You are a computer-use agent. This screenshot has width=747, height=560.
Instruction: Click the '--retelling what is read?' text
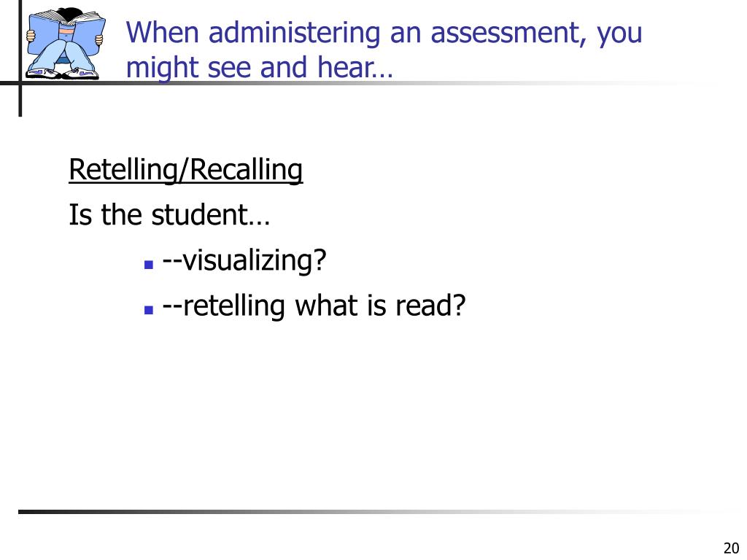[x=314, y=306]
